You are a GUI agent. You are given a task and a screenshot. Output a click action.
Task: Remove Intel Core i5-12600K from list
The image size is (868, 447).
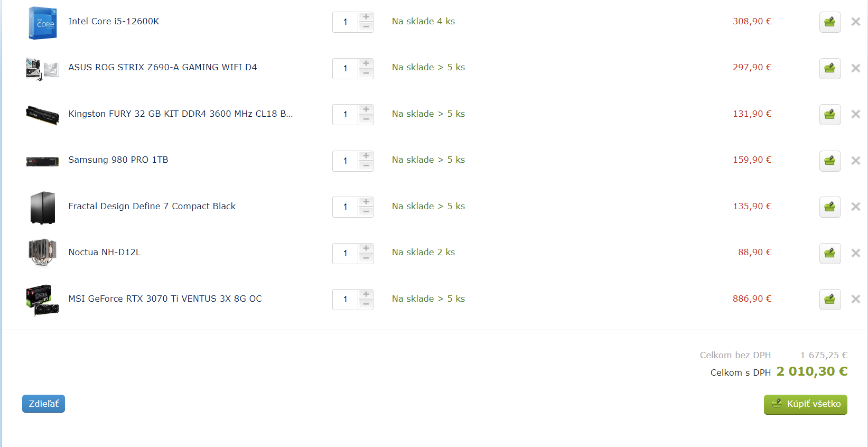[855, 22]
